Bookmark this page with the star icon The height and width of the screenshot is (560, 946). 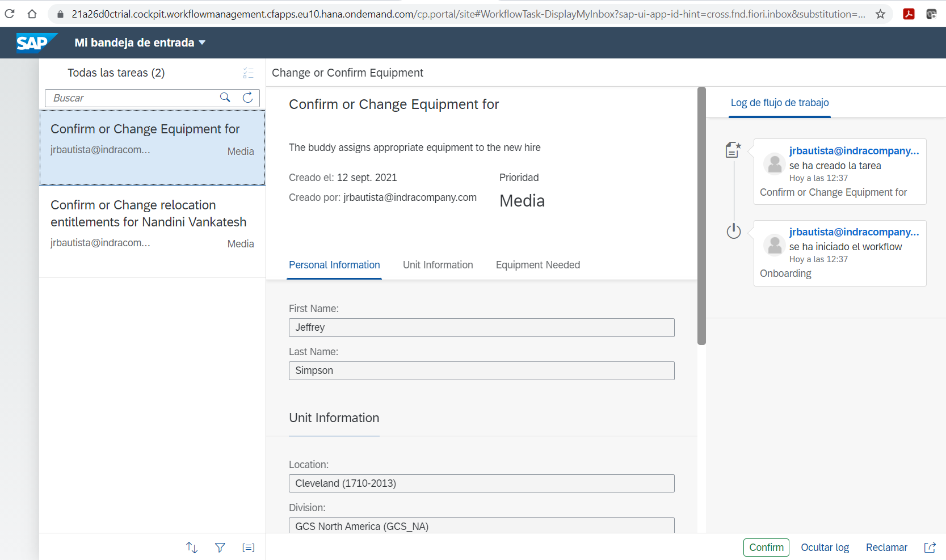pos(880,14)
